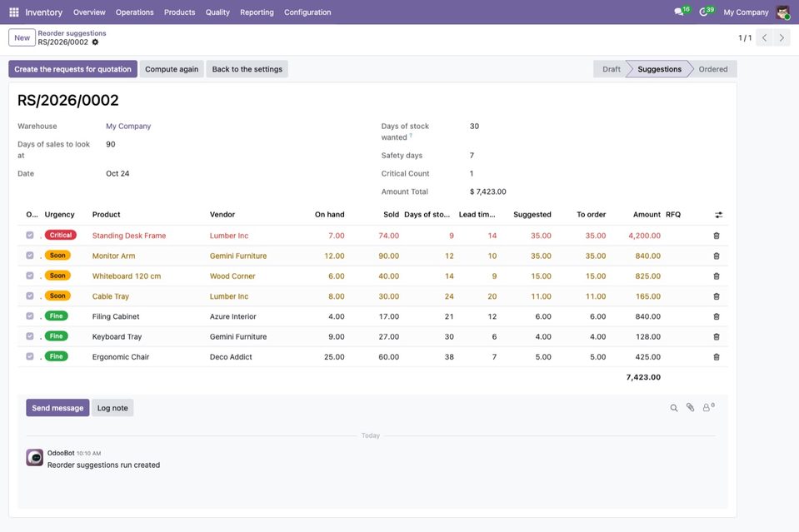This screenshot has height=532, width=799.
Task: Sort the table by Urgency column
Action: (x=60, y=215)
